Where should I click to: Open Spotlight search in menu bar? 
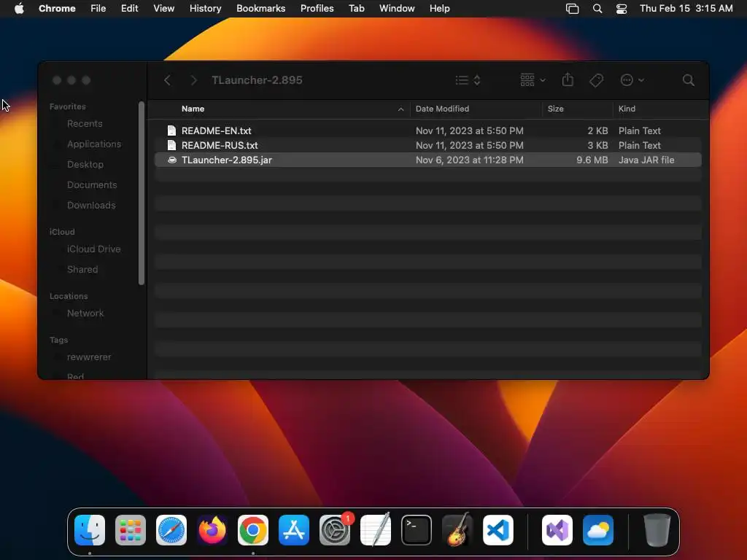tap(597, 9)
